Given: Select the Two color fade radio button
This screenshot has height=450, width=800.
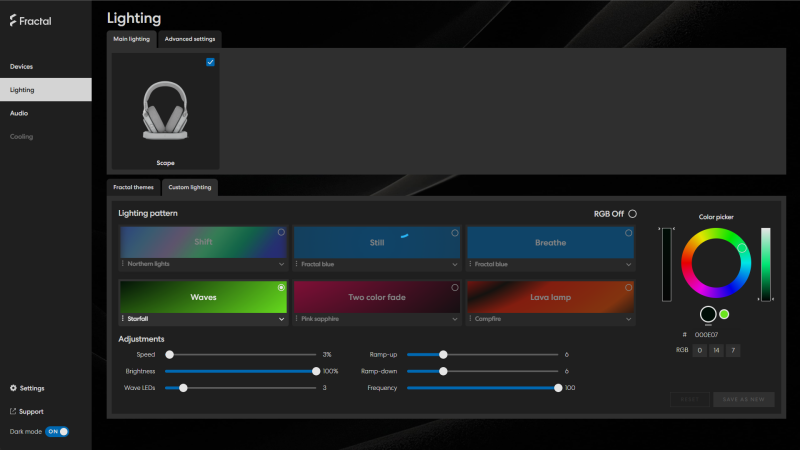Looking at the screenshot, I should 455,287.
